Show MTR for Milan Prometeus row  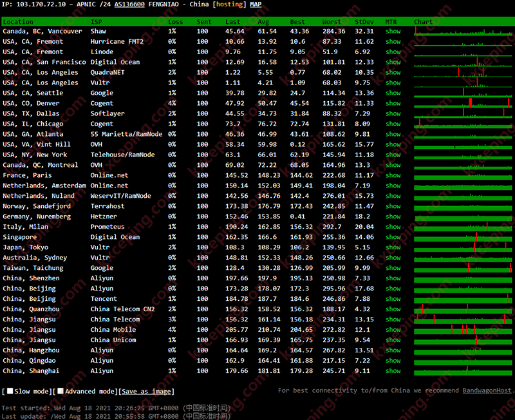[393, 227]
